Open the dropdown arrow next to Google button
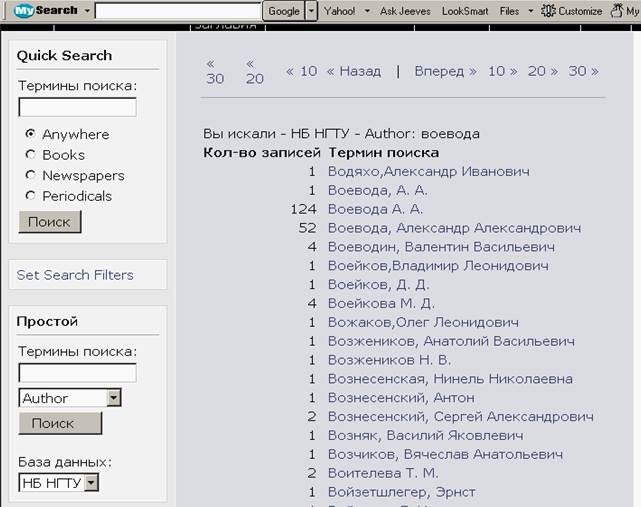Image resolution: width=641 pixels, height=507 pixels. [x=311, y=11]
